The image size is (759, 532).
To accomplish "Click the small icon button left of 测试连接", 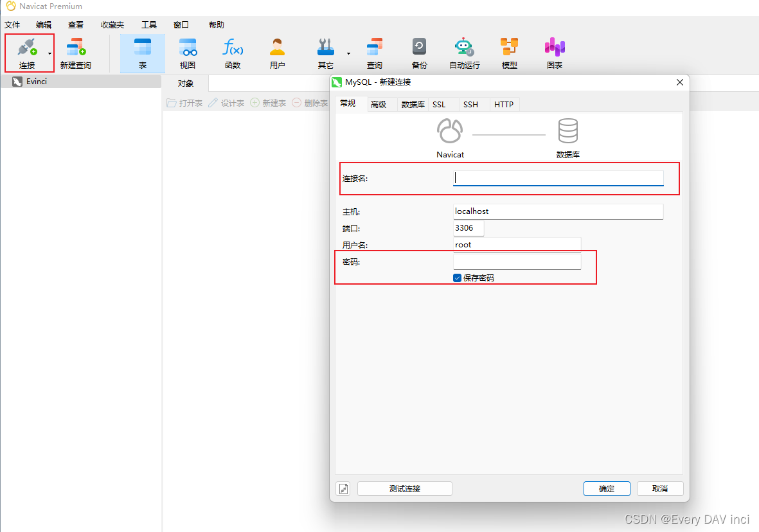I will [x=343, y=489].
